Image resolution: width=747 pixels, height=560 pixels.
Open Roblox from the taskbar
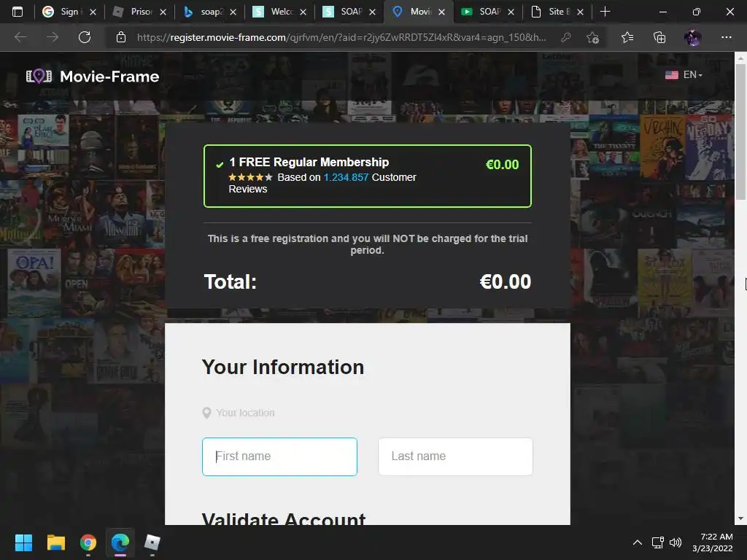(152, 542)
